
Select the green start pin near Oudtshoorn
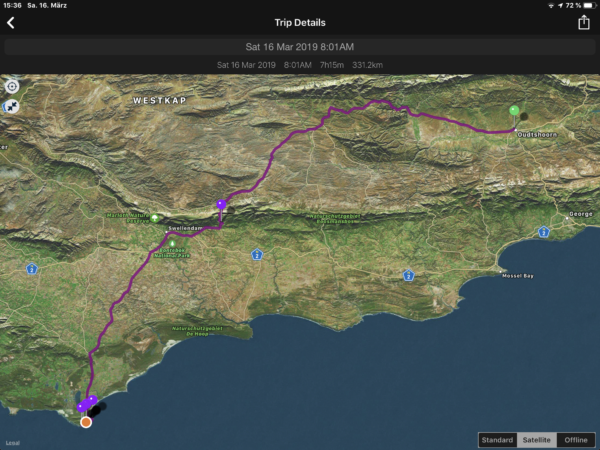pos(514,112)
